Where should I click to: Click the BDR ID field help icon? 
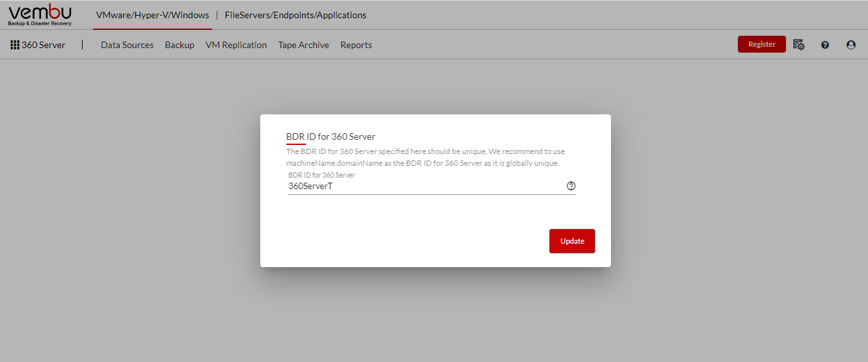[571, 186]
